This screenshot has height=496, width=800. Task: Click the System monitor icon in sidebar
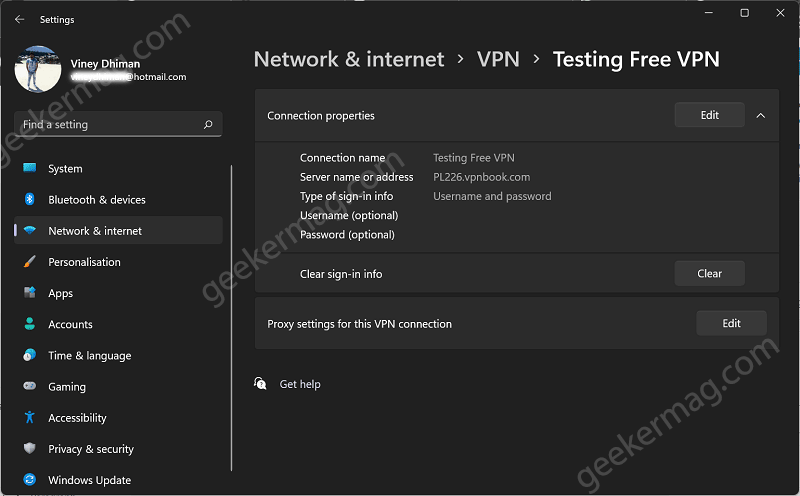click(30, 168)
